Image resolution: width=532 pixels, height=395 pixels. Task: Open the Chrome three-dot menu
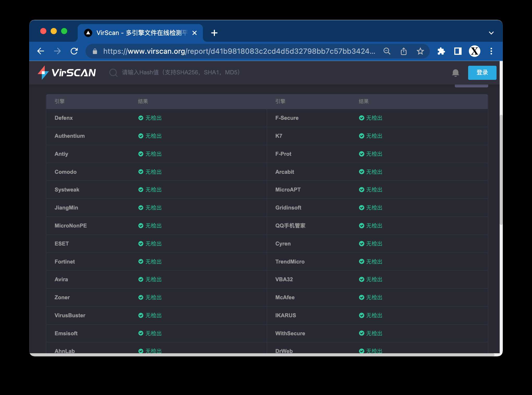[491, 51]
